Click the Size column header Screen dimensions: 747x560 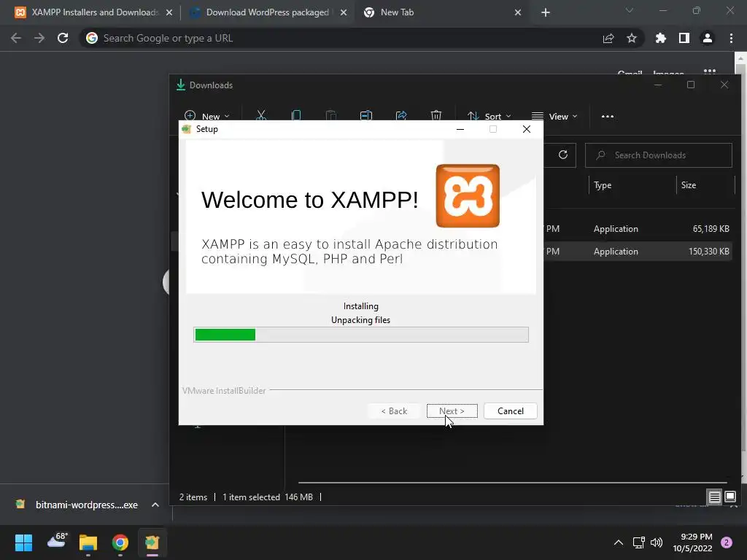pyautogui.click(x=689, y=185)
